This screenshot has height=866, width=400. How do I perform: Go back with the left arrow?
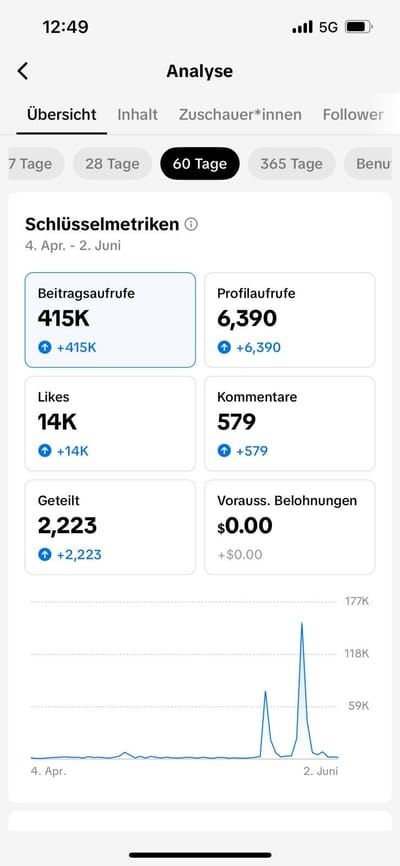(23, 71)
